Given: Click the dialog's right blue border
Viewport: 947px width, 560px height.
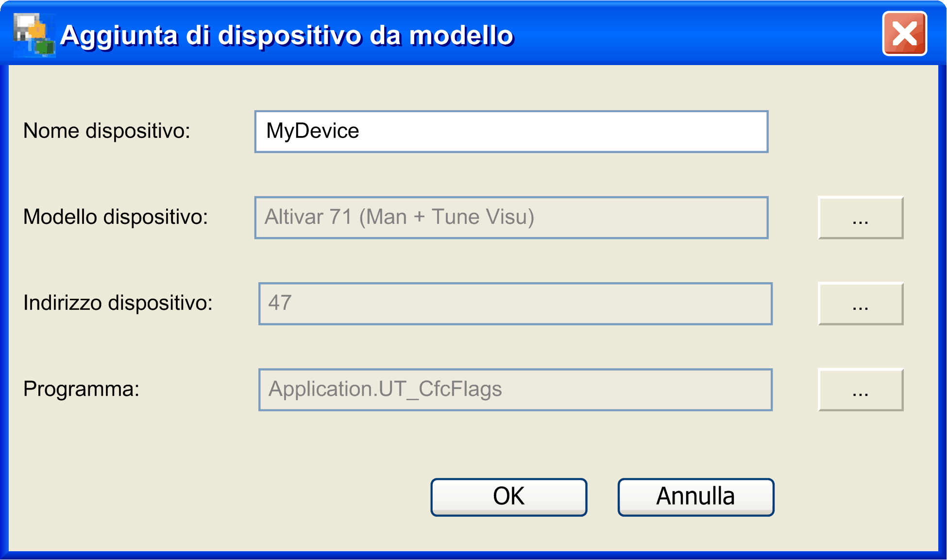Looking at the screenshot, I should pos(942,311).
